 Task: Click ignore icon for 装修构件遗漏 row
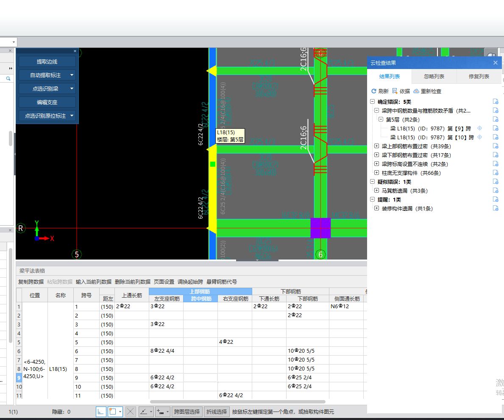[496, 208]
